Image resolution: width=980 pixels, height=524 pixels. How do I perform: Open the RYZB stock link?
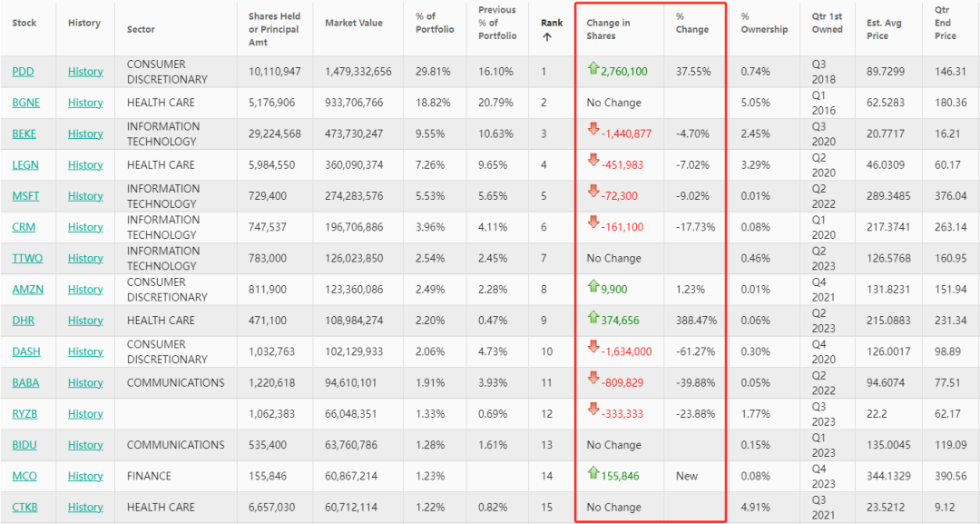24,414
